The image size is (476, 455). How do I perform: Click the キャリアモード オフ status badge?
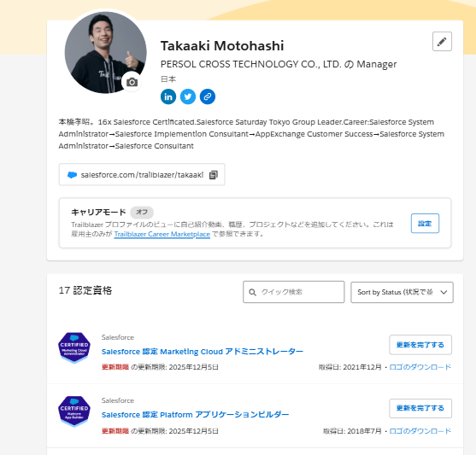142,212
